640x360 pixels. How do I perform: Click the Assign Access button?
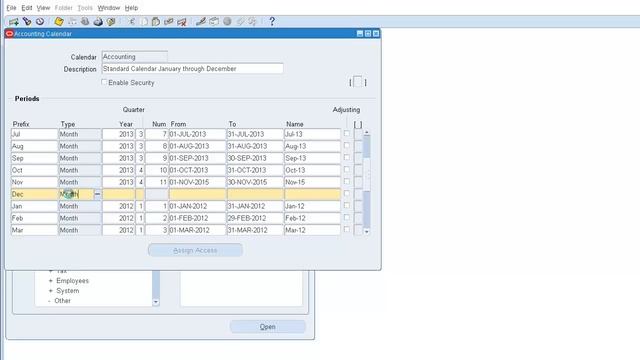(x=195, y=250)
